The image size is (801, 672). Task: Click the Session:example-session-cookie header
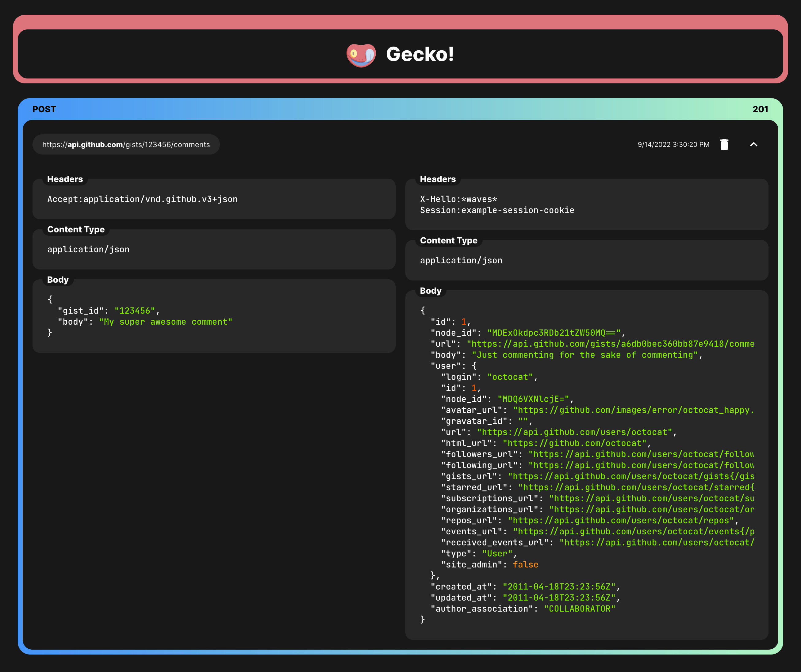[x=497, y=210]
